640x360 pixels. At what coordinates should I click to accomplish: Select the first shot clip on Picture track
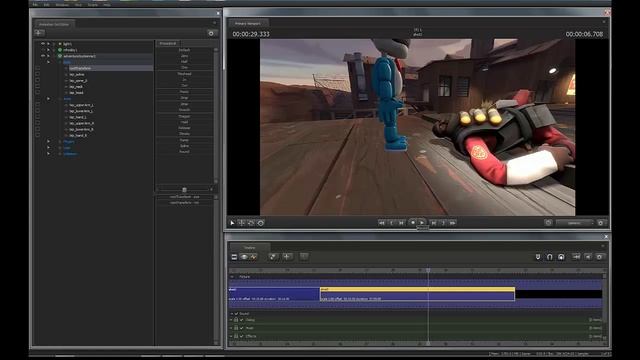274,294
